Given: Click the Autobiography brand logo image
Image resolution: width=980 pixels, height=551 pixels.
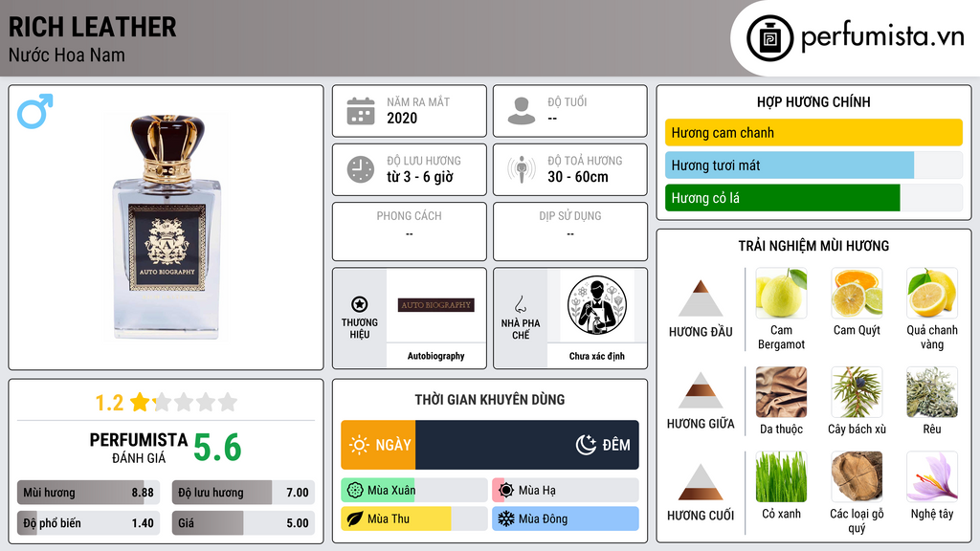Looking at the screenshot, I should pyautogui.click(x=436, y=305).
